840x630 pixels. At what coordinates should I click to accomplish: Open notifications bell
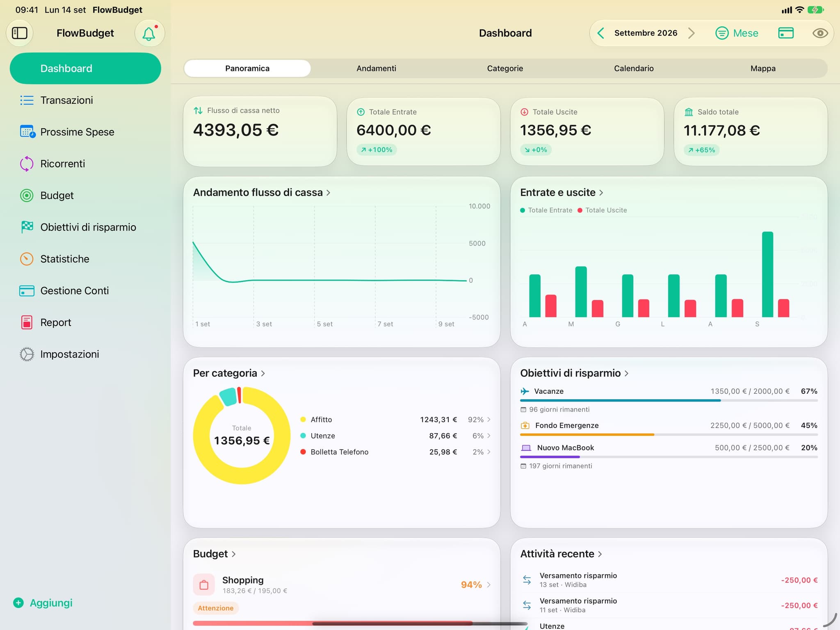point(149,33)
